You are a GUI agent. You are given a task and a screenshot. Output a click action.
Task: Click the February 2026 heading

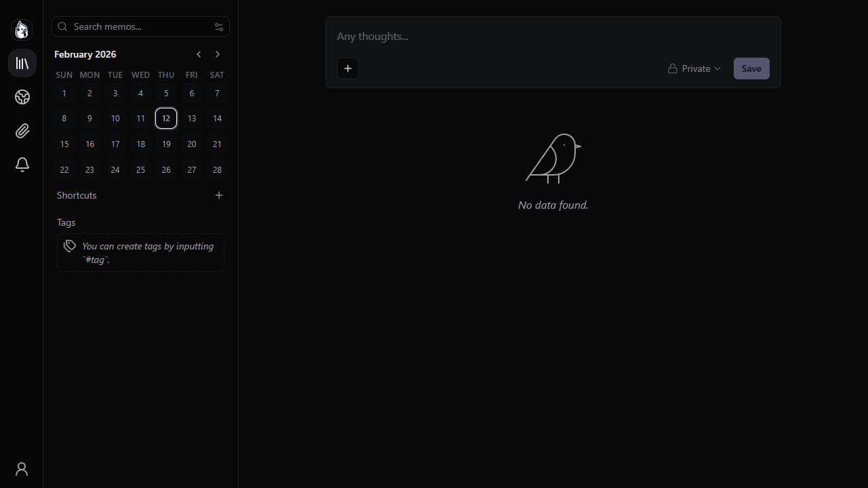click(x=85, y=54)
